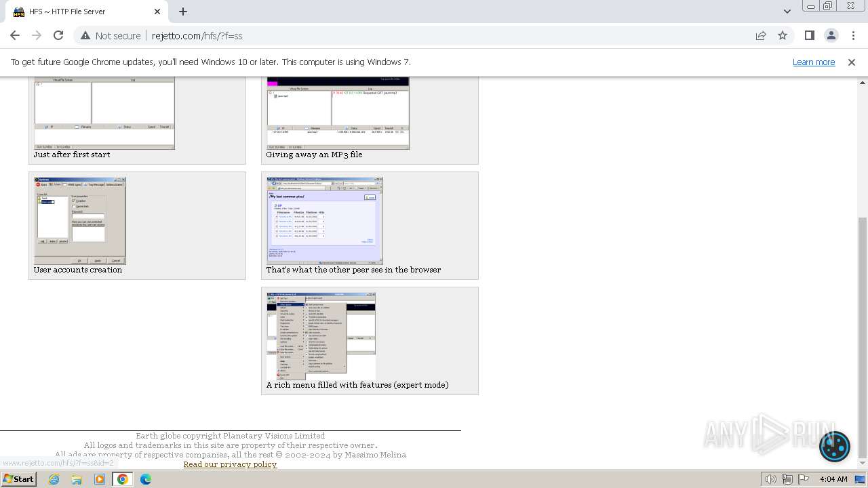The width and height of the screenshot is (868, 488).
Task: Click the taskbar clock 4:04 AM
Action: [833, 479]
